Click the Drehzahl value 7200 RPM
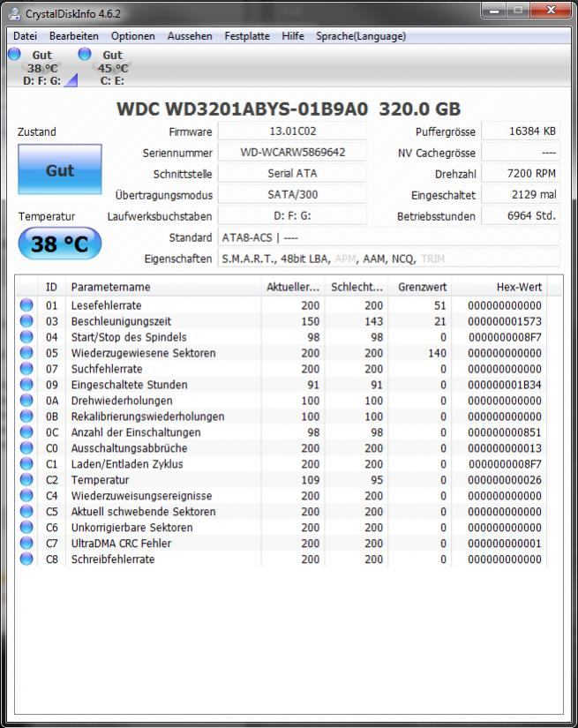 [521, 173]
